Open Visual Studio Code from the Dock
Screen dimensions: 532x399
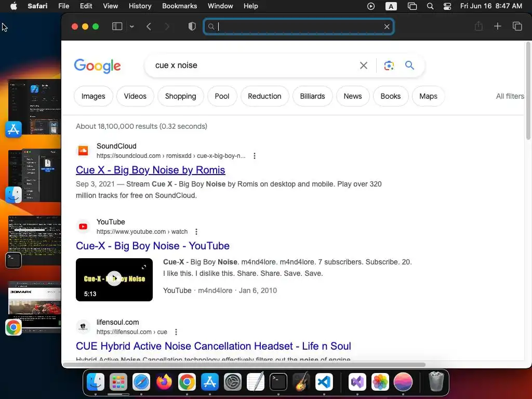pyautogui.click(x=324, y=382)
